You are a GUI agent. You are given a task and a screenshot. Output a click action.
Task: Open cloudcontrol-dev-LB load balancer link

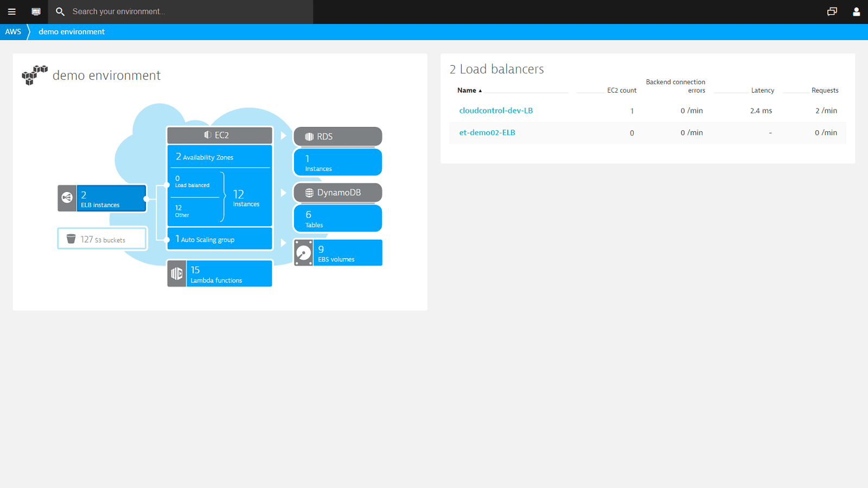(496, 111)
